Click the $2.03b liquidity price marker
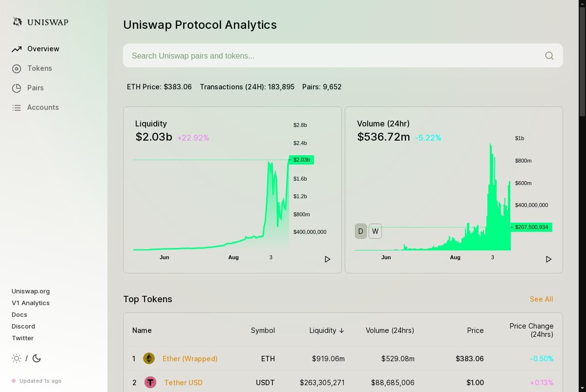 [x=301, y=160]
